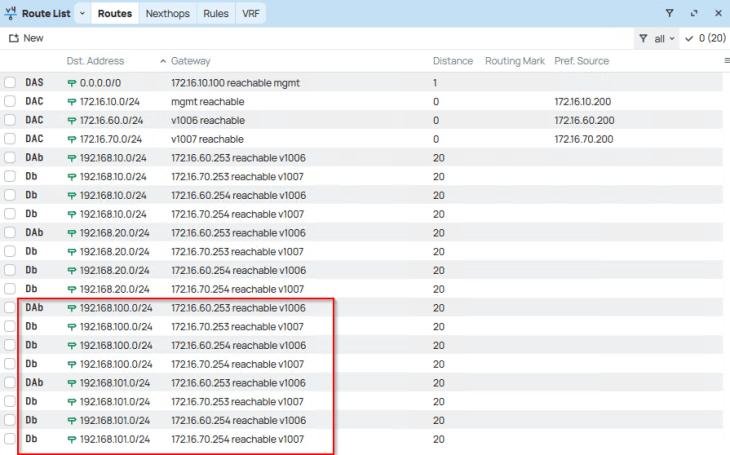Image resolution: width=730 pixels, height=455 pixels.
Task: Open the VRF tab
Action: pos(250,14)
